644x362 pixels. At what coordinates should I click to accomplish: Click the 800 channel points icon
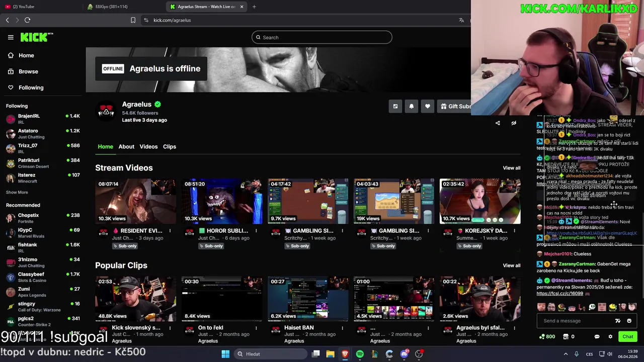point(547,337)
